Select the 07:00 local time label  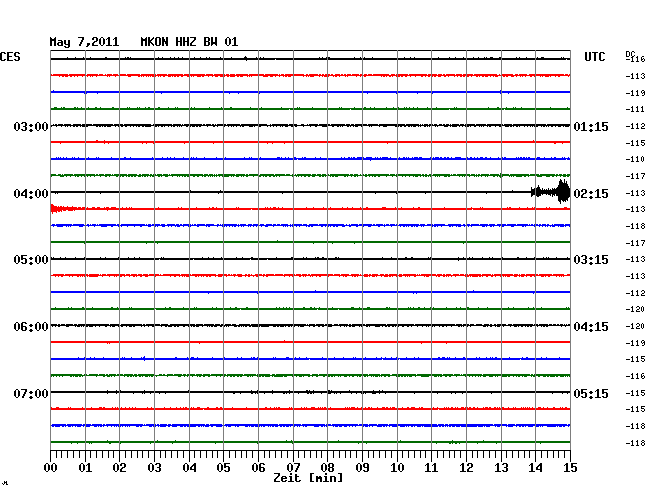(31, 393)
